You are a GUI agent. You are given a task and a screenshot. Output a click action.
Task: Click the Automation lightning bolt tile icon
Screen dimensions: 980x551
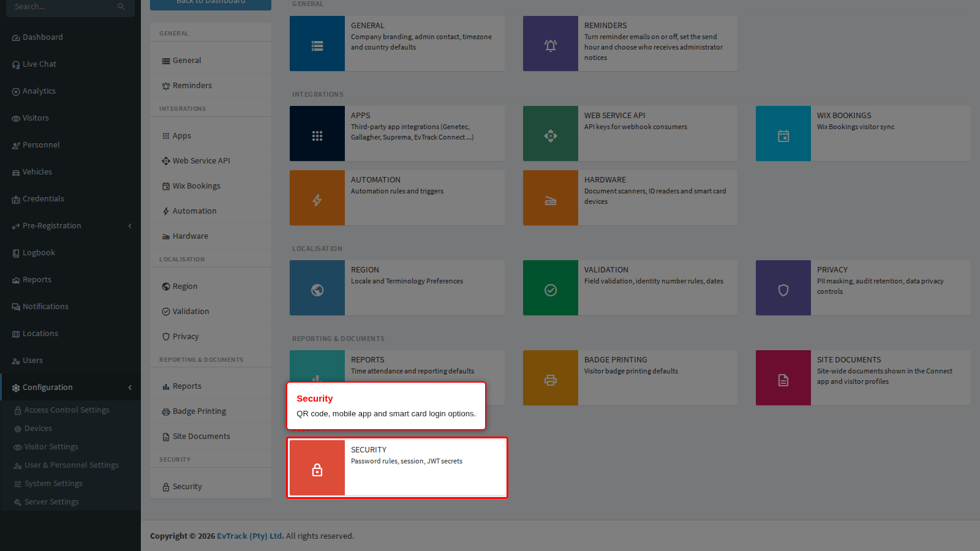click(317, 200)
